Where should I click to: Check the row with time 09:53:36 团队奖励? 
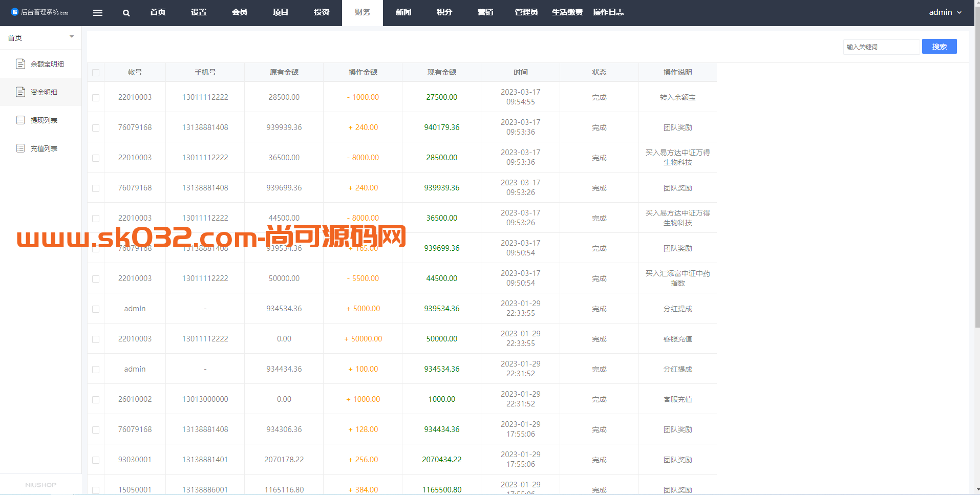96,127
